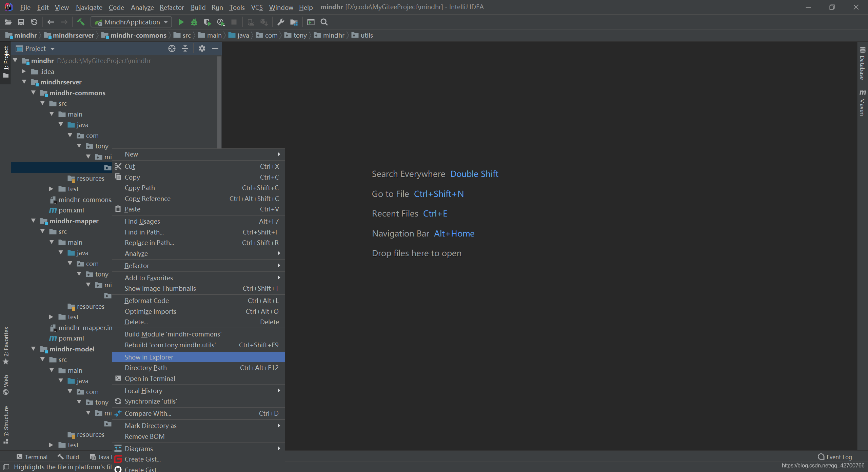
Task: Open the VCS menu
Action: tap(257, 7)
